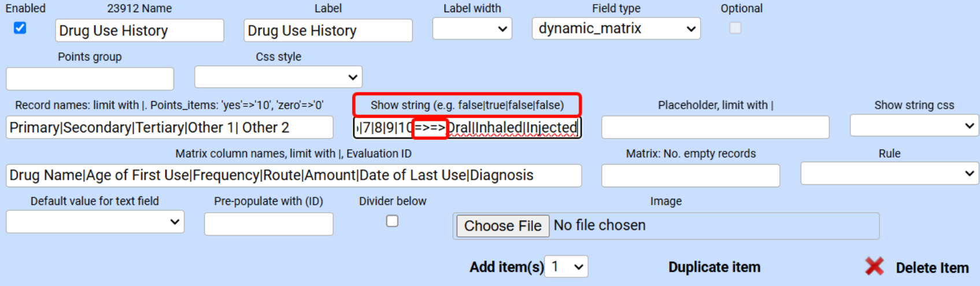980x286 pixels.
Task: Click the Placeholder input field
Action: click(x=715, y=127)
